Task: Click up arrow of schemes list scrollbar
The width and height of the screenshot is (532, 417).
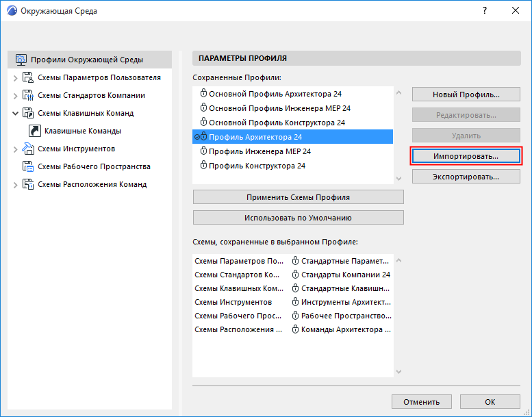Action: (x=399, y=261)
